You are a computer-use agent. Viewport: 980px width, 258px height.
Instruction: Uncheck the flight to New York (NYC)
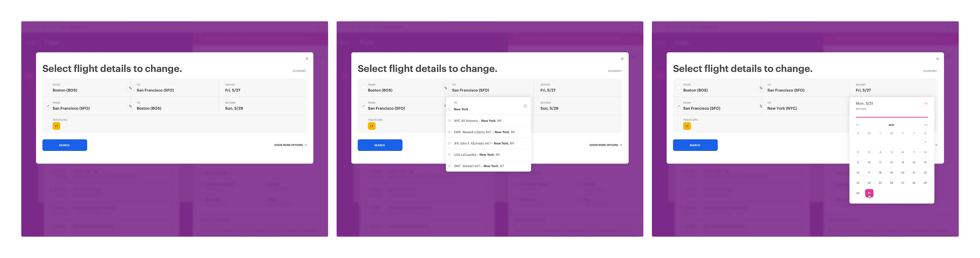coord(679,106)
